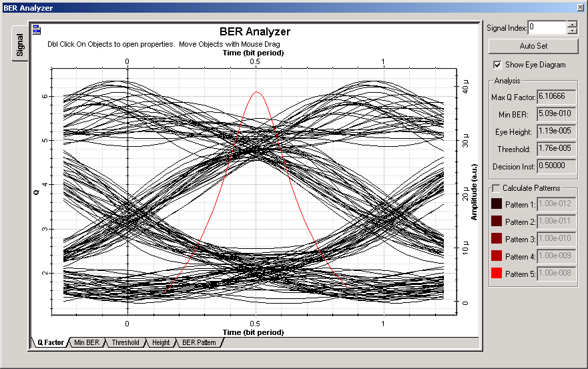The height and width of the screenshot is (369, 588).
Task: Select the Height tab
Action: click(x=160, y=343)
